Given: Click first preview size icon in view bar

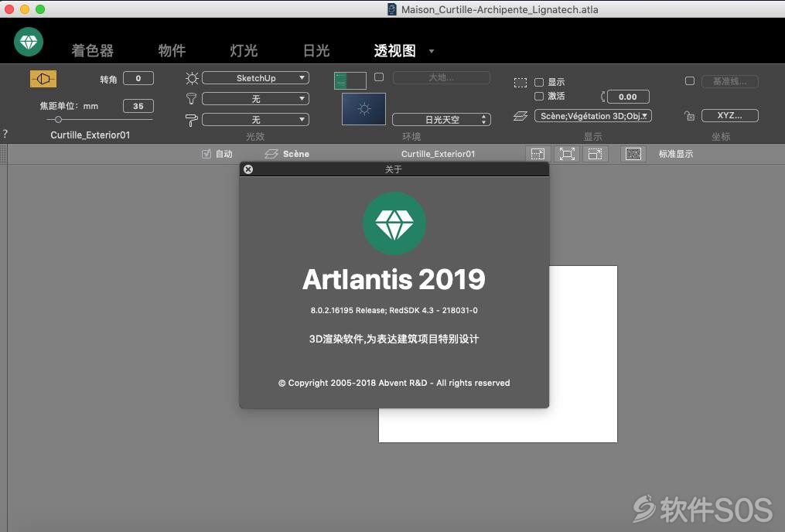Looking at the screenshot, I should pos(538,154).
